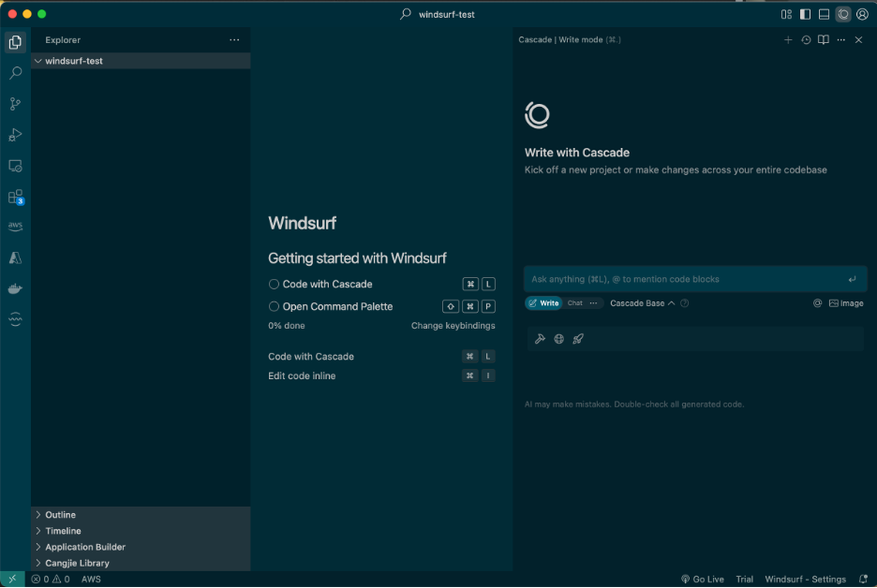
Task: Open notifications bell in status bar
Action: pos(864,579)
